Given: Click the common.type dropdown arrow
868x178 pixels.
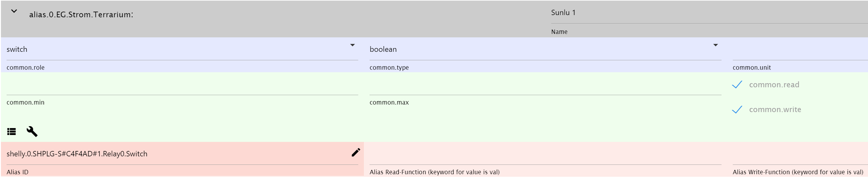Looking at the screenshot, I should click(x=715, y=45).
